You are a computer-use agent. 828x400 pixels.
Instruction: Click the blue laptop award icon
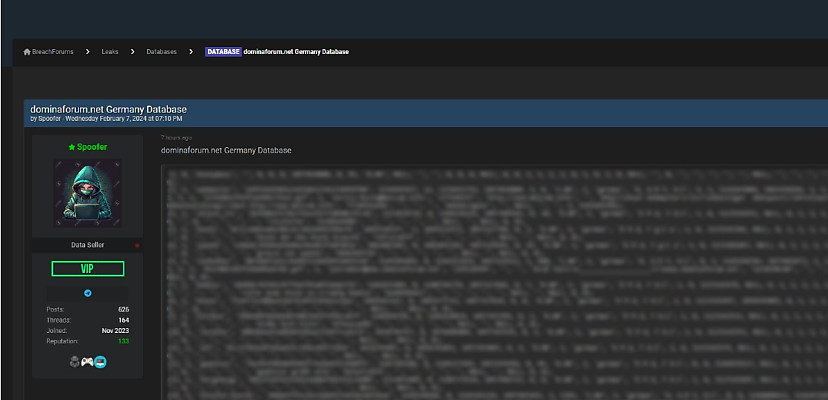point(100,362)
